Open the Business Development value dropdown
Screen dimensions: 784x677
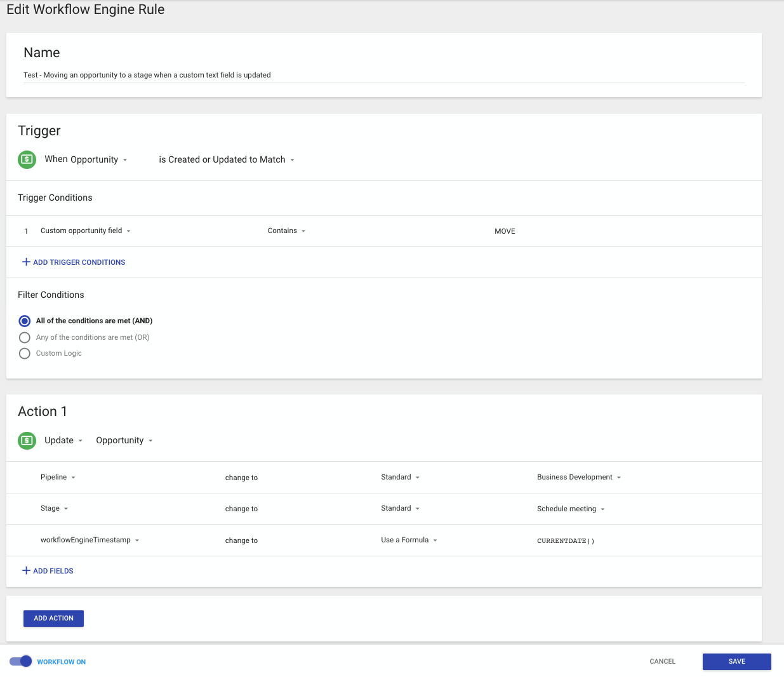[579, 477]
